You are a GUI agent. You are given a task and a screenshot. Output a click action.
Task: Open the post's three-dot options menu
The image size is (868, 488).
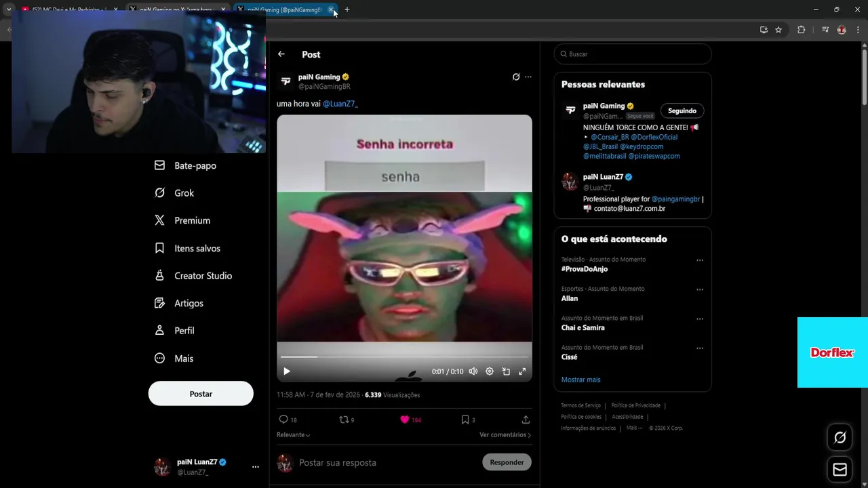tap(528, 77)
